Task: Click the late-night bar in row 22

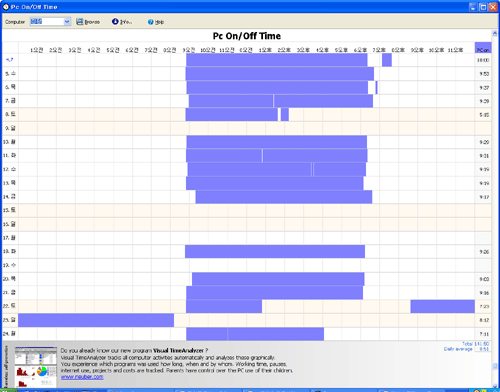Action: 443,306
